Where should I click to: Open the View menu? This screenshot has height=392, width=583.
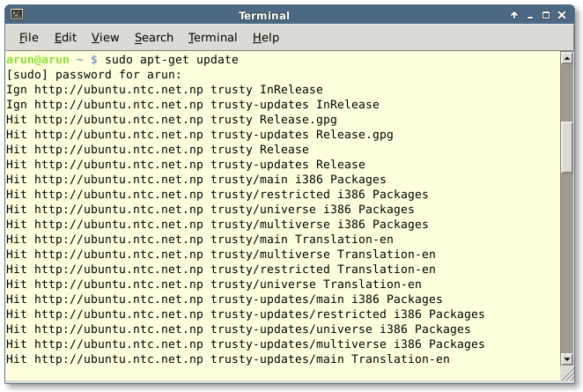[x=105, y=37]
